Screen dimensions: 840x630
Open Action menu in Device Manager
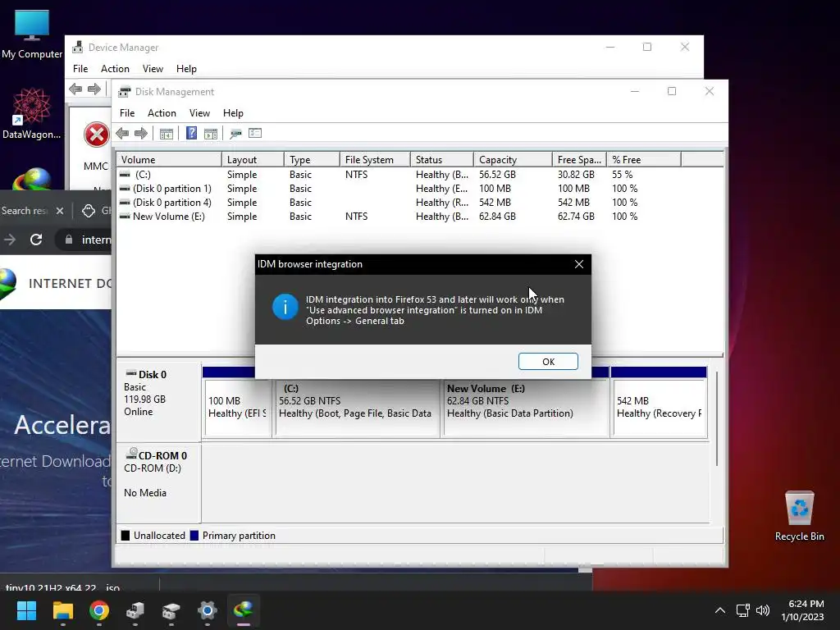point(115,69)
